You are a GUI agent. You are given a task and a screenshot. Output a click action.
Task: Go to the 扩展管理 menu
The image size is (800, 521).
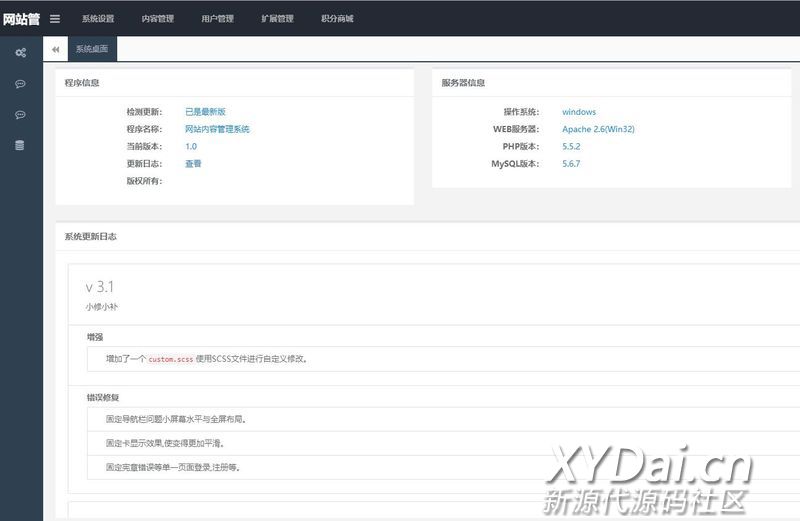(277, 19)
